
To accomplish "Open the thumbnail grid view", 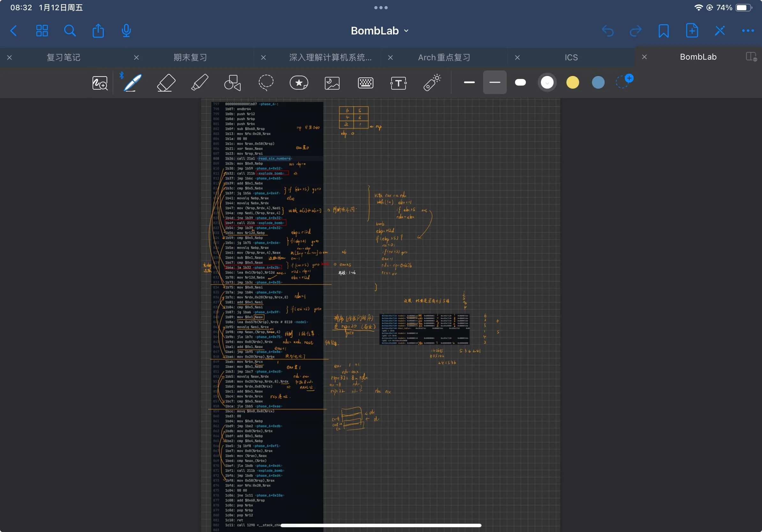I will [x=42, y=31].
